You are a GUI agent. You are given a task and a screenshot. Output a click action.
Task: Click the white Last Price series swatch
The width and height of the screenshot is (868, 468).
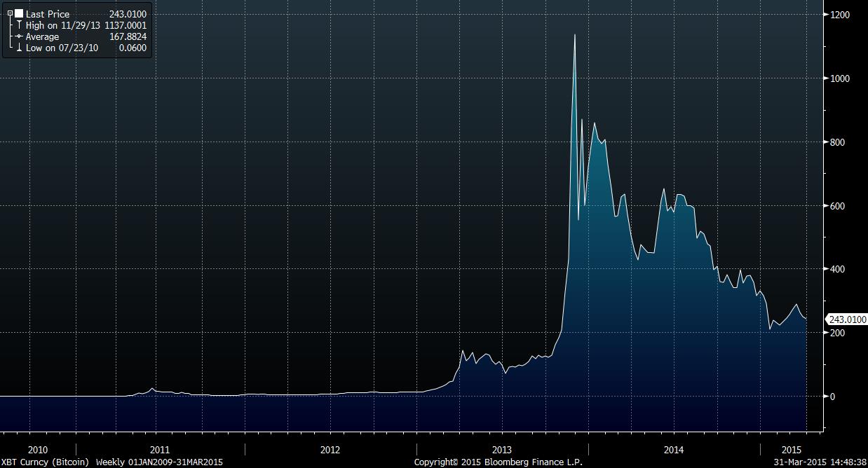19,14
